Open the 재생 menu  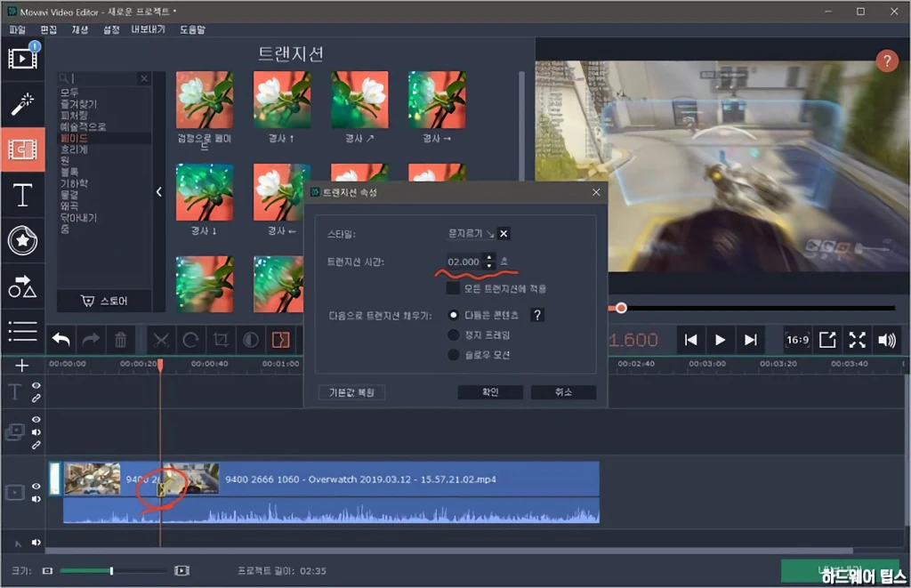(79, 29)
